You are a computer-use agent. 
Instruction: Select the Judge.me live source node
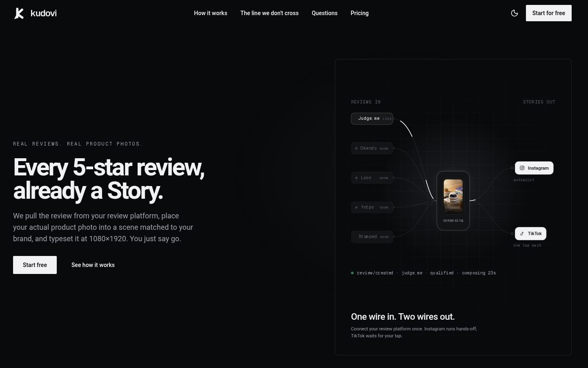pos(372,119)
